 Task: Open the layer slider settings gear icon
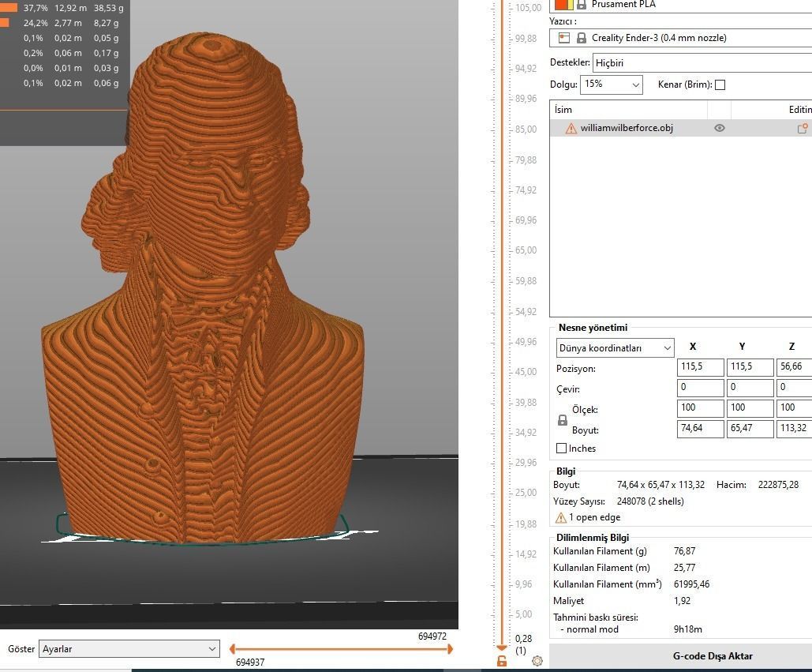(537, 661)
